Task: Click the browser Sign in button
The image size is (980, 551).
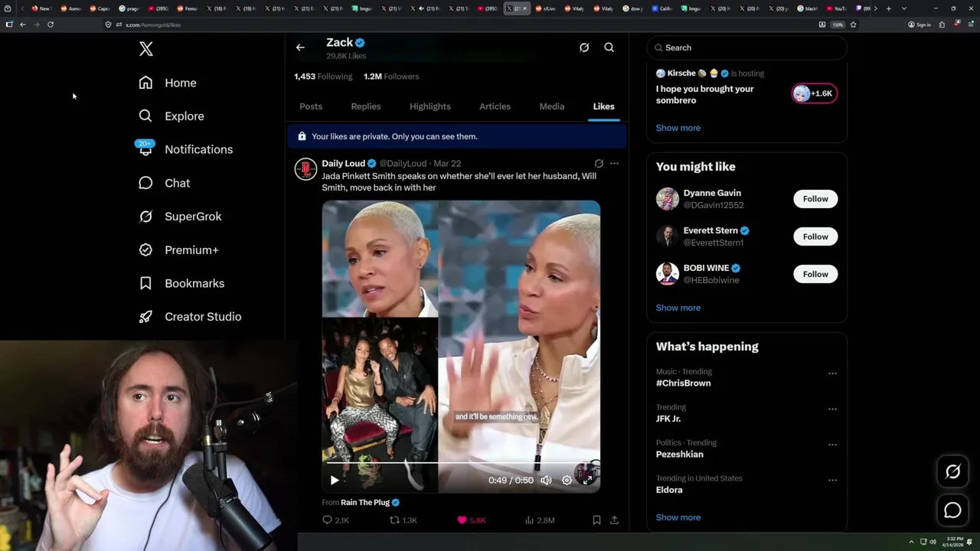Action: [920, 24]
